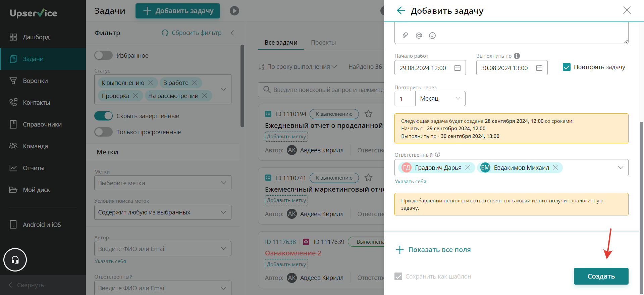This screenshot has height=295, width=644.
Task: Click the headset support icon
Action: pos(15,260)
